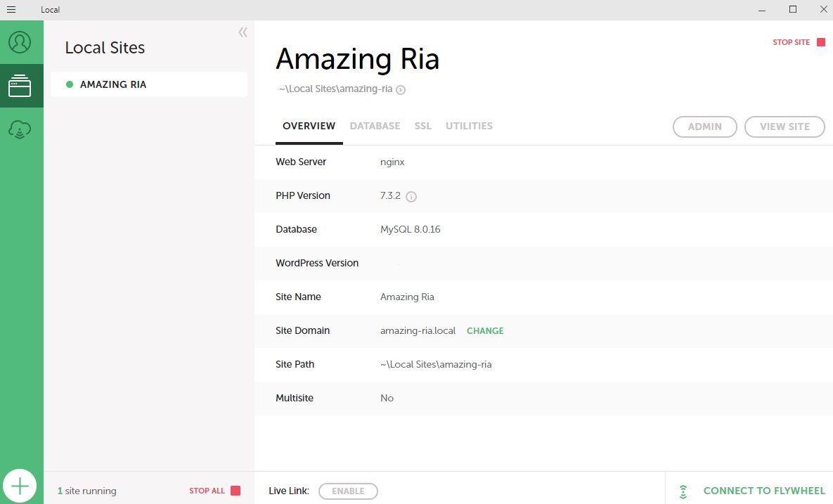This screenshot has width=833, height=504.
Task: Click the Amazing Ria page heading
Action: 358,59
